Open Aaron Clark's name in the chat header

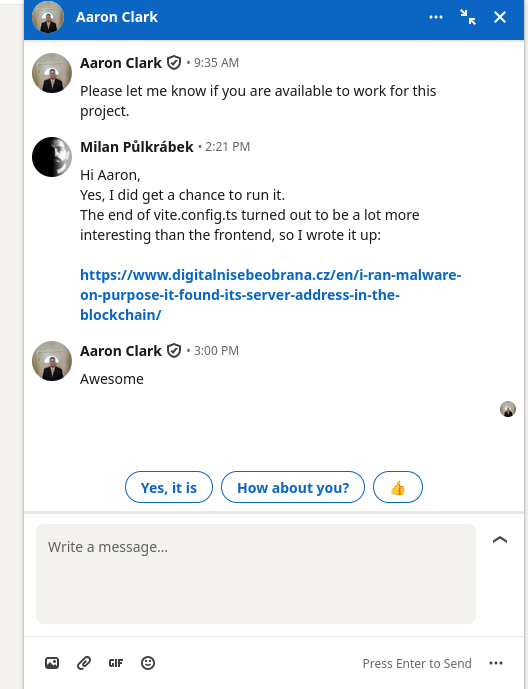pyautogui.click(x=117, y=17)
